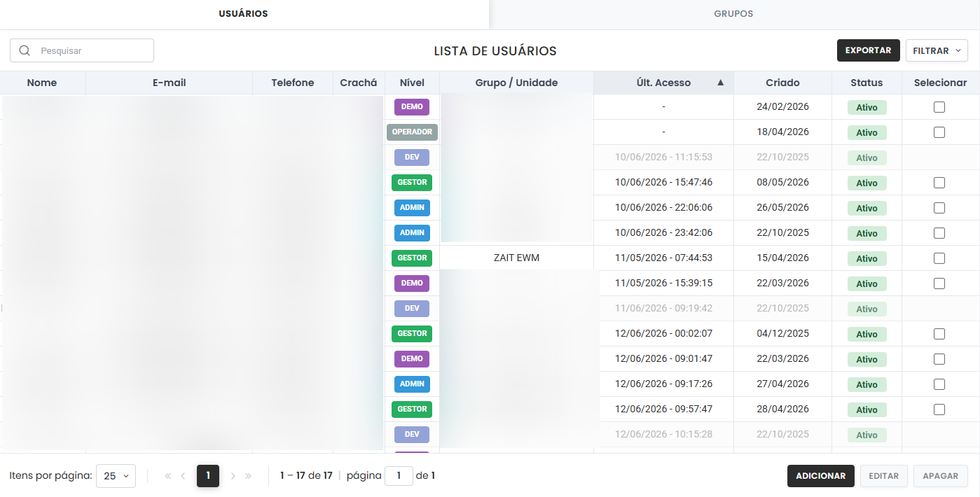980x497 pixels.
Task: Click the '1 – 17 de 17' record count
Action: [x=306, y=476]
